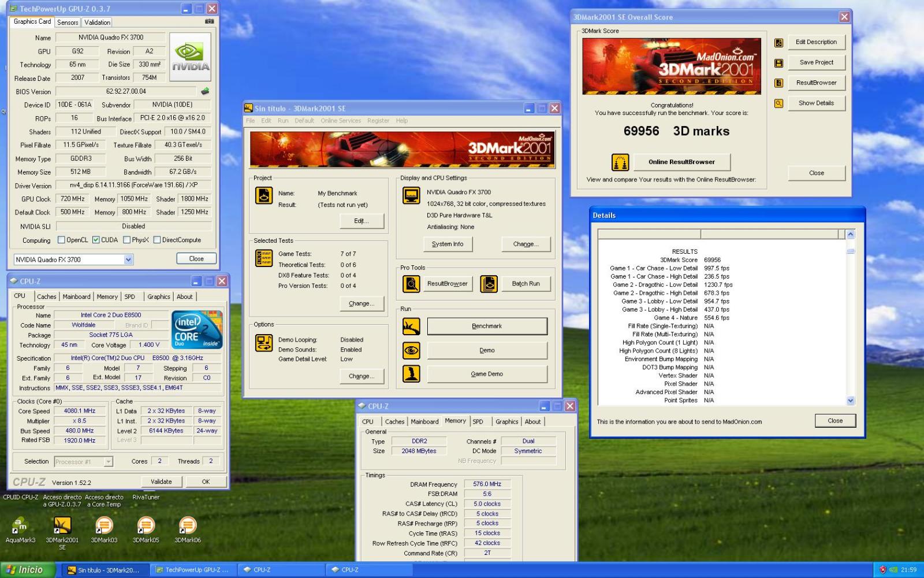924x578 pixels.
Task: Click the Show Details button
Action: point(816,103)
